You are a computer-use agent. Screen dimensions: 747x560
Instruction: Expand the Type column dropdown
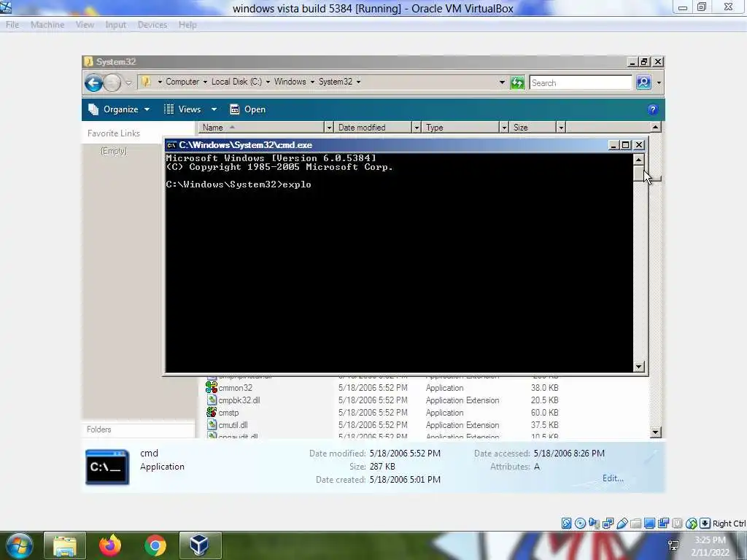tap(504, 128)
